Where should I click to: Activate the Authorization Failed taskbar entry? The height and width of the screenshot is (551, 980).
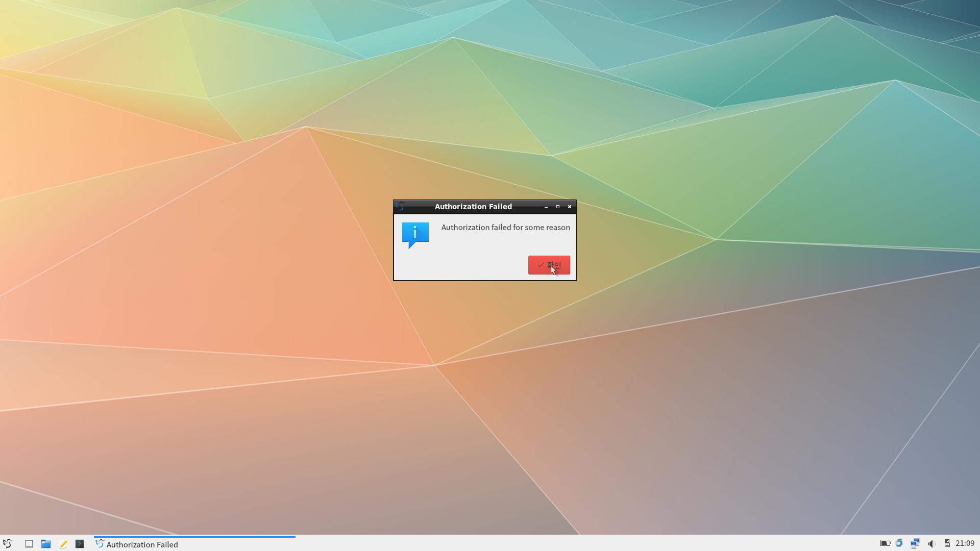194,544
